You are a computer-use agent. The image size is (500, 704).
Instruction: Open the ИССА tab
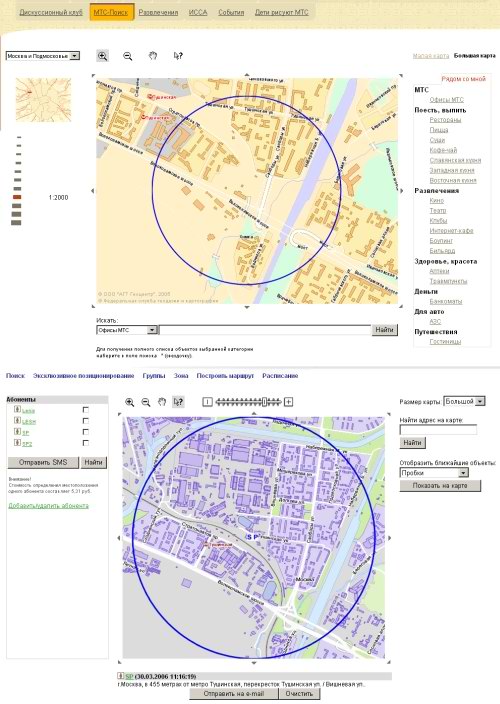click(198, 12)
